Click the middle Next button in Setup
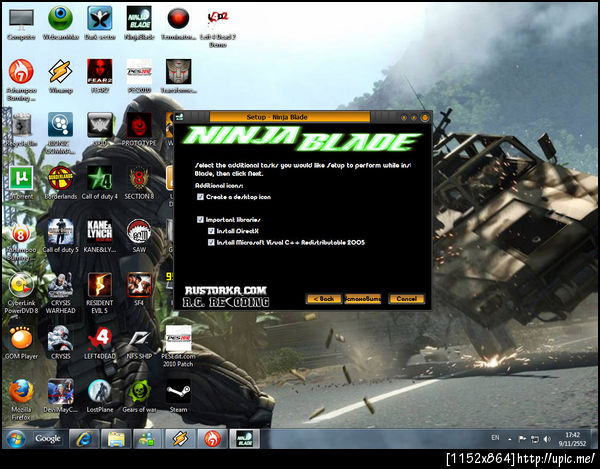This screenshot has width=600, height=469. (x=362, y=299)
